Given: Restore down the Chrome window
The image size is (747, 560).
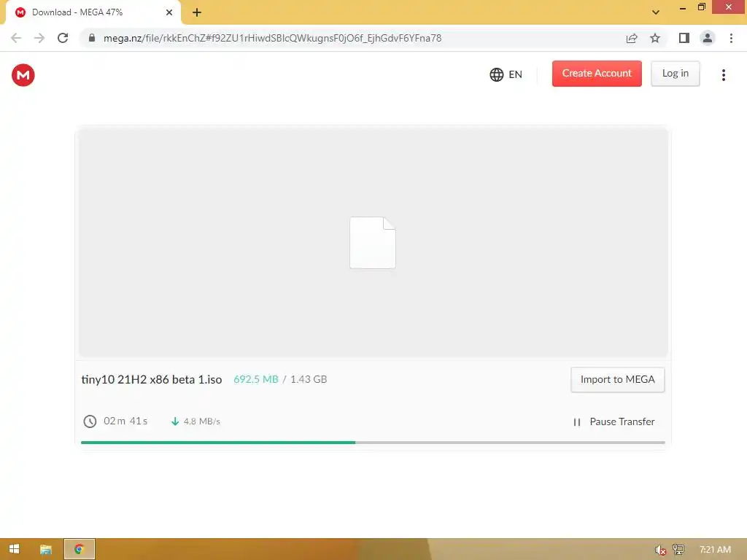Looking at the screenshot, I should (x=701, y=7).
